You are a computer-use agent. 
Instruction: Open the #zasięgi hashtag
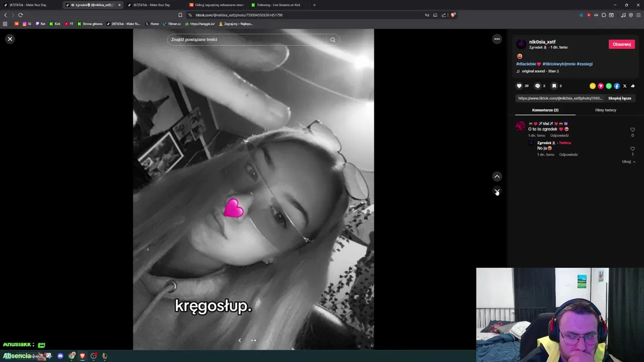pyautogui.click(x=585, y=64)
